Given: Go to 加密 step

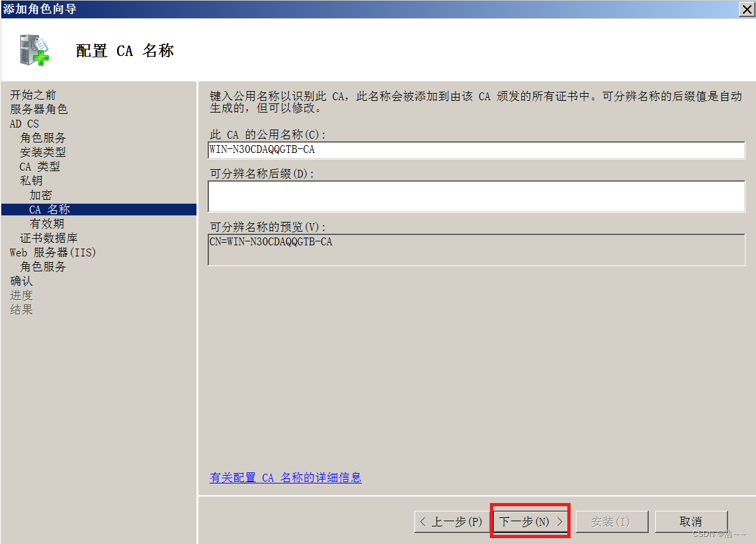Looking at the screenshot, I should click(40, 195).
